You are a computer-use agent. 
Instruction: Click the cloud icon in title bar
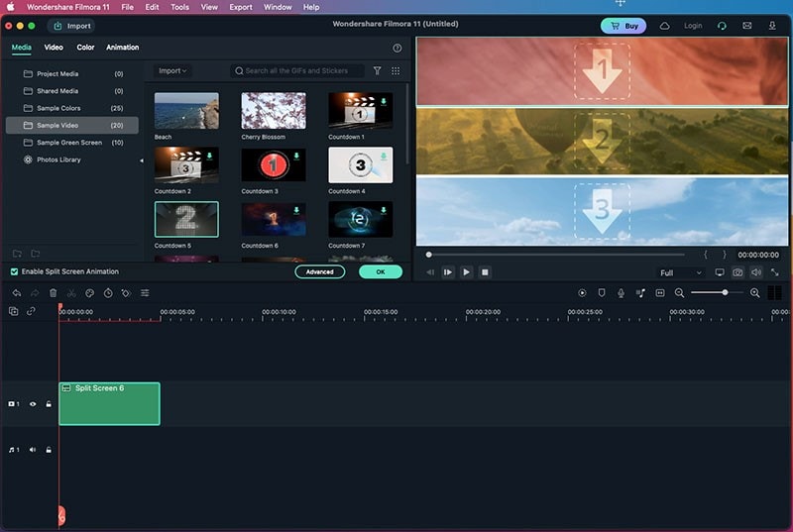pyautogui.click(x=664, y=26)
